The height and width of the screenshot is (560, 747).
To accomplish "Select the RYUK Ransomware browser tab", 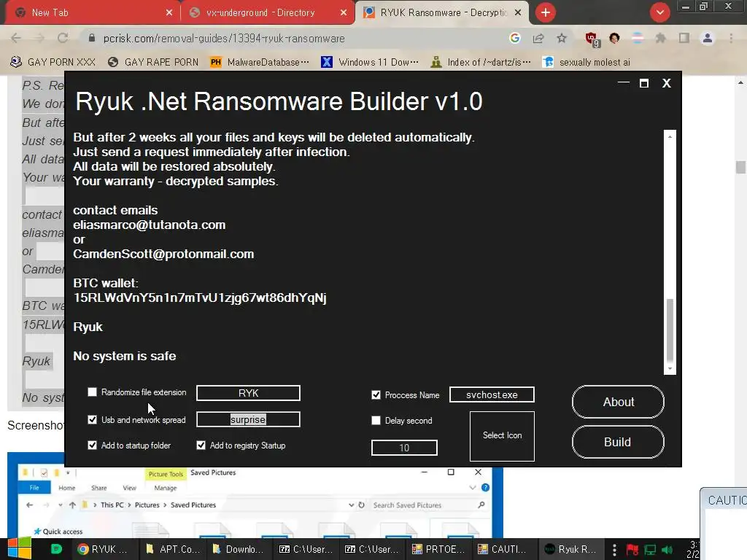I will (441, 13).
